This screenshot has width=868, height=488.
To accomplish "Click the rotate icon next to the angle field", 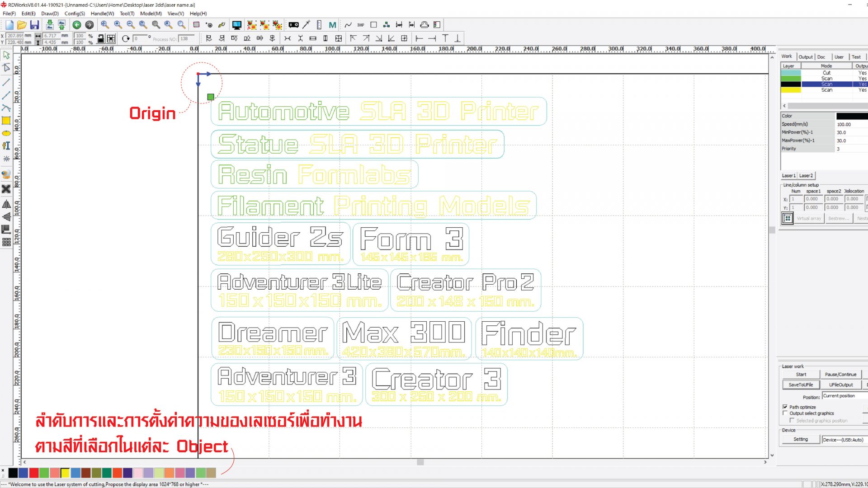I will tap(126, 38).
